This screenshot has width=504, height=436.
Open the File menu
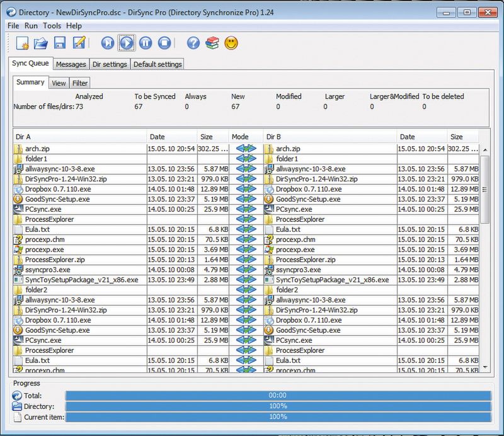point(13,26)
